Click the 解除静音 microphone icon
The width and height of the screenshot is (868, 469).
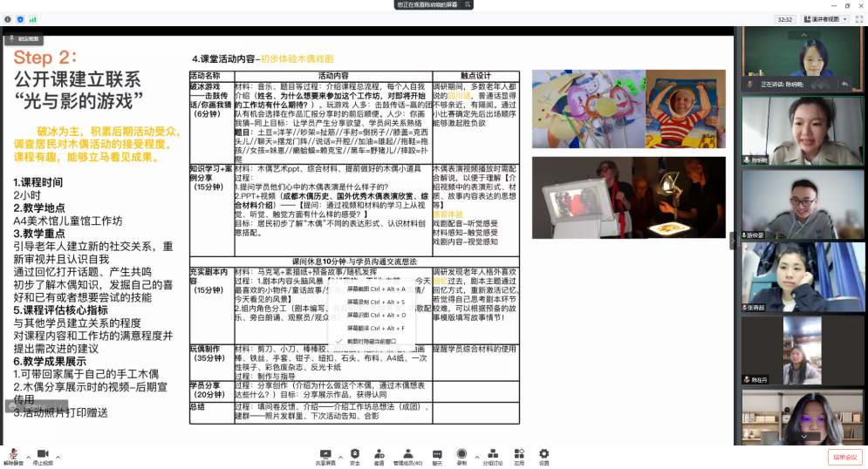(x=13, y=453)
